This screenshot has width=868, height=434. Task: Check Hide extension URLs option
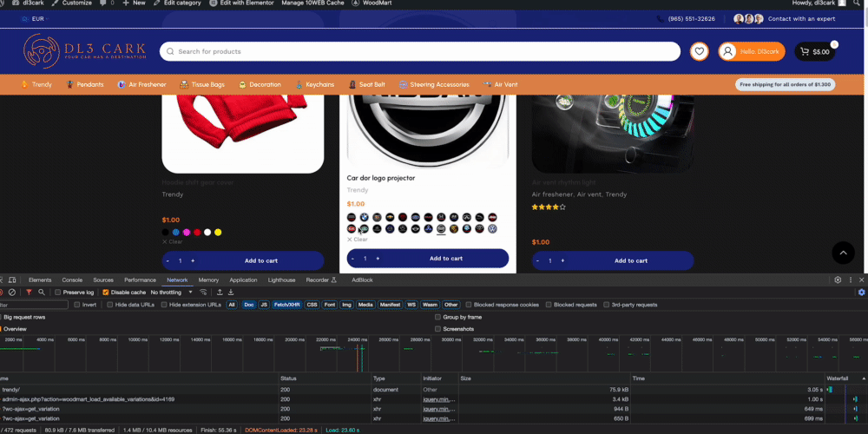pos(164,305)
